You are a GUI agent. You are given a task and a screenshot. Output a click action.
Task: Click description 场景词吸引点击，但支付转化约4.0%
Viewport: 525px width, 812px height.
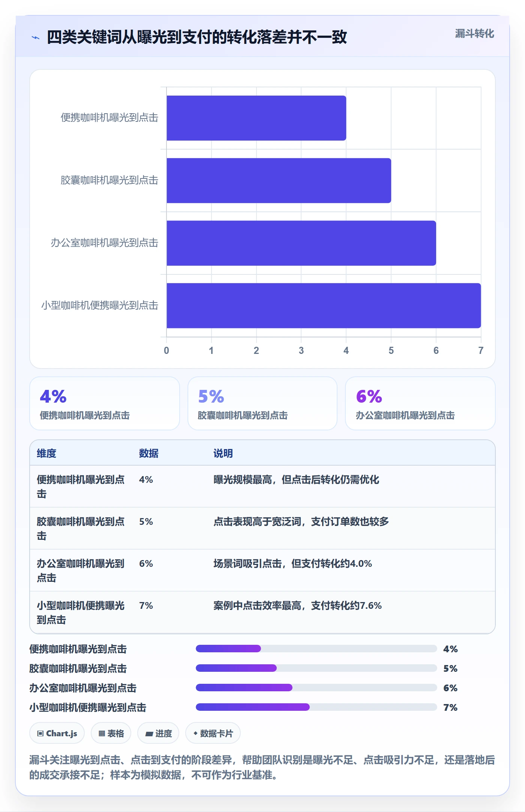click(292, 563)
